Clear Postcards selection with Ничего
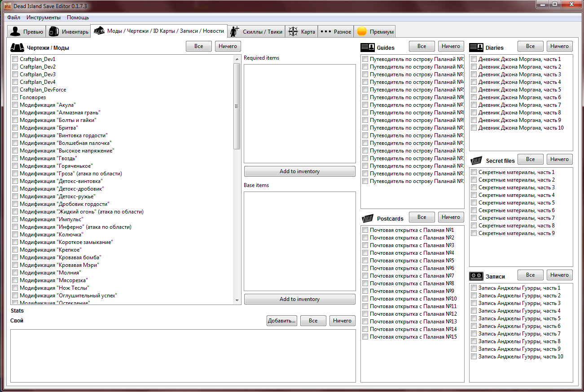 pyautogui.click(x=451, y=217)
